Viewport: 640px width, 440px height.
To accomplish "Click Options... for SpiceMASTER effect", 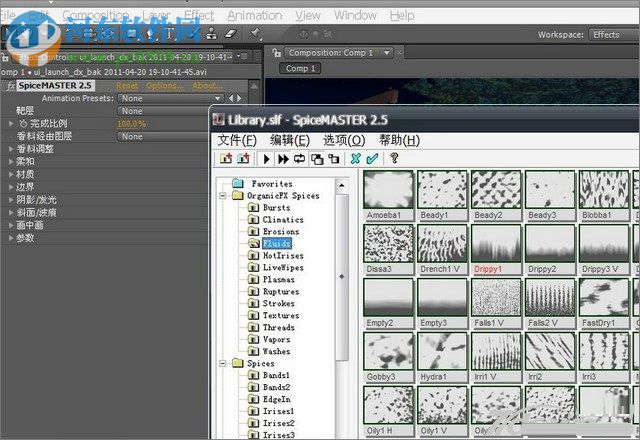I will (x=164, y=86).
